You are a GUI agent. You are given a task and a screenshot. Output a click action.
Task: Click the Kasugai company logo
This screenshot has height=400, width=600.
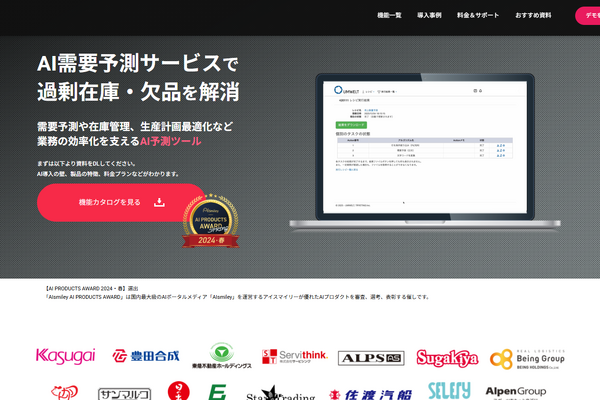point(65,356)
